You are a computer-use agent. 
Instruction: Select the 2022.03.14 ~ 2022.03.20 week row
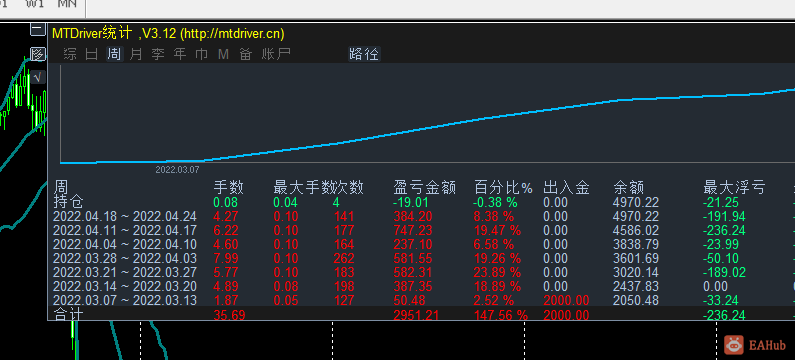(x=421, y=286)
